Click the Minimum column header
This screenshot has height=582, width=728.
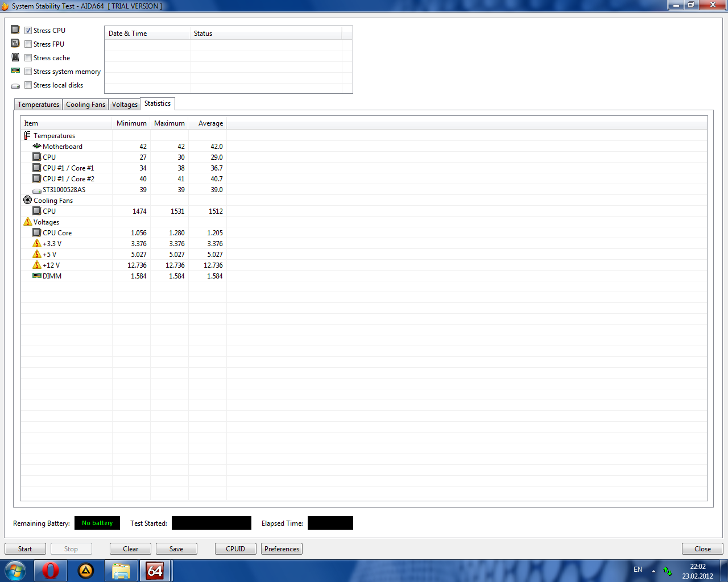tap(131, 123)
